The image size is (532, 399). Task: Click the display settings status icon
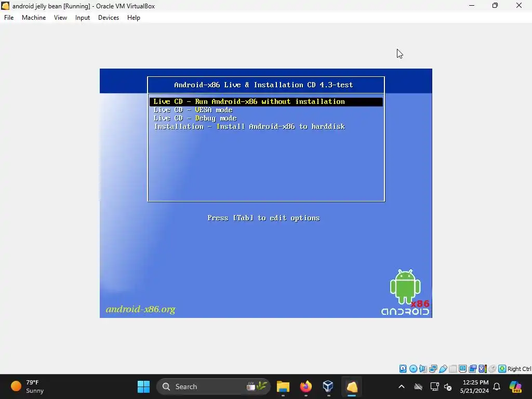tap(462, 369)
